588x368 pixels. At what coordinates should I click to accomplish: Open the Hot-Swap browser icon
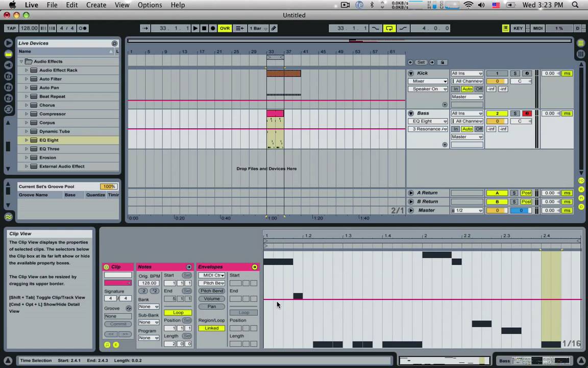coord(8,109)
